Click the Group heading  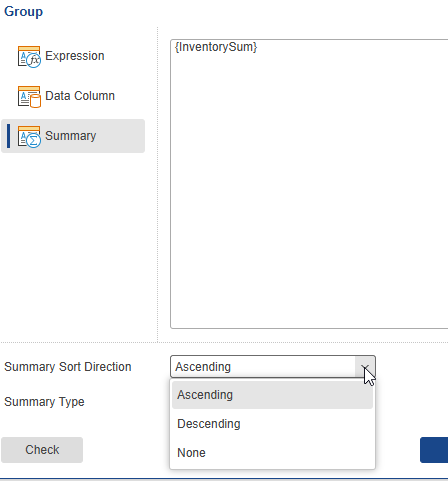point(23,12)
